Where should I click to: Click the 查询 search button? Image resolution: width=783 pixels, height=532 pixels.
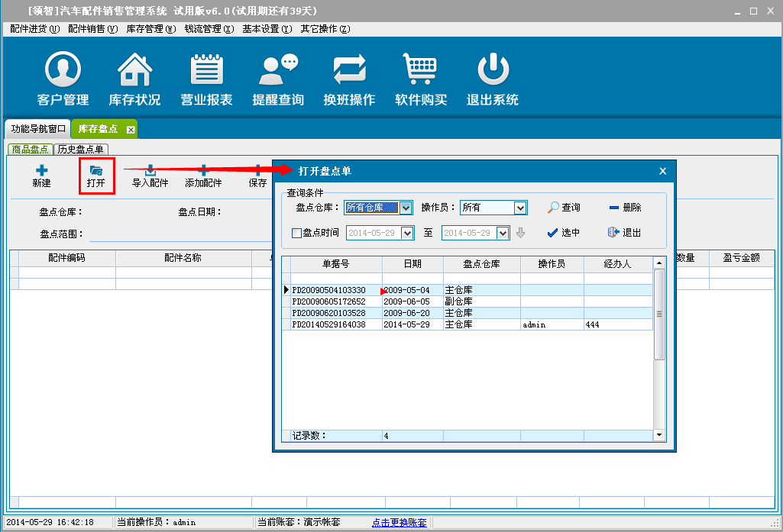pyautogui.click(x=564, y=208)
